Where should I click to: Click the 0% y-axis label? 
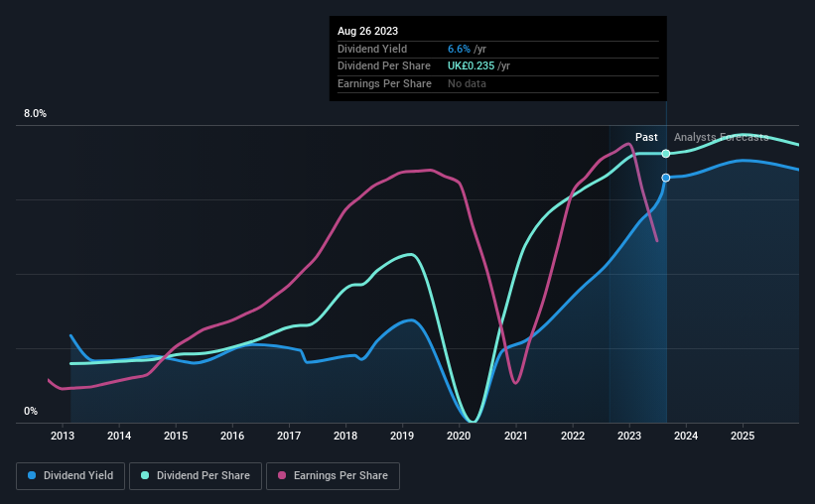coord(31,411)
